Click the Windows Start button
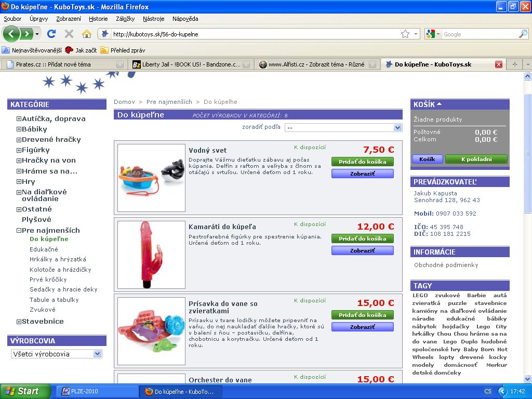532x399 pixels. [25, 391]
